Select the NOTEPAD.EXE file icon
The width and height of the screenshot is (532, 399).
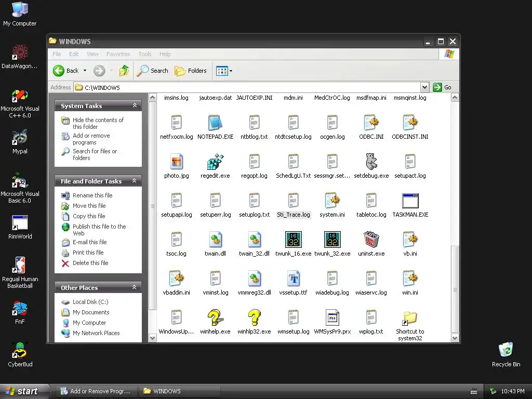tap(215, 123)
